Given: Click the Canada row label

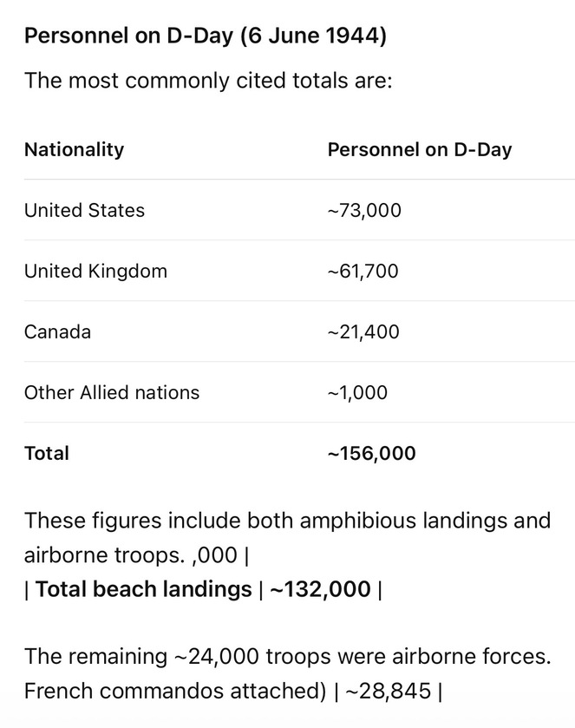Looking at the screenshot, I should [x=57, y=332].
